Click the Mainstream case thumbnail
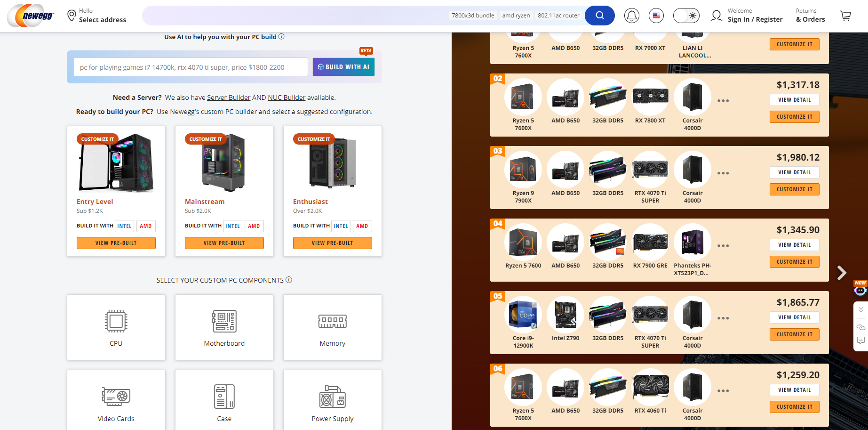Viewport: 868px width, 430px height. click(x=224, y=163)
